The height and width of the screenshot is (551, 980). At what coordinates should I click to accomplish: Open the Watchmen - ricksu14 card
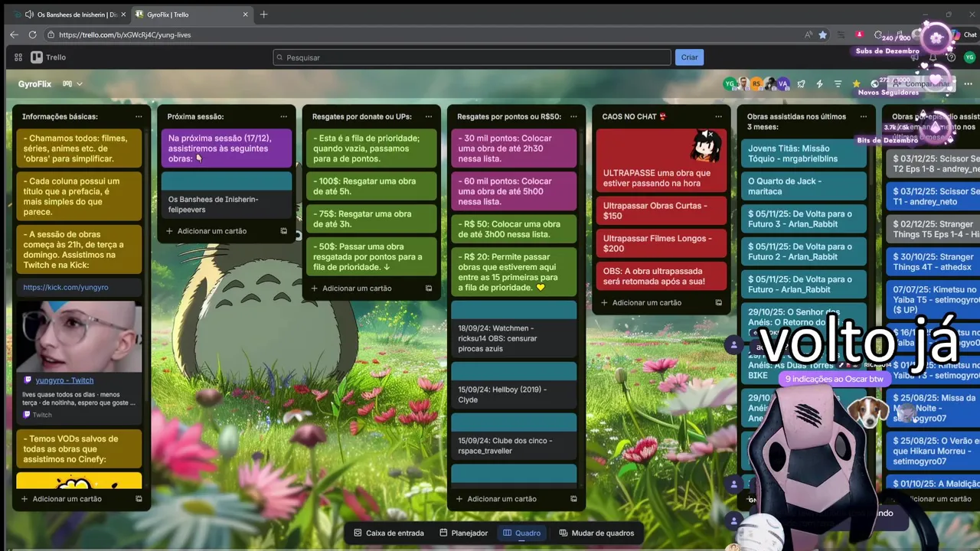[514, 330]
